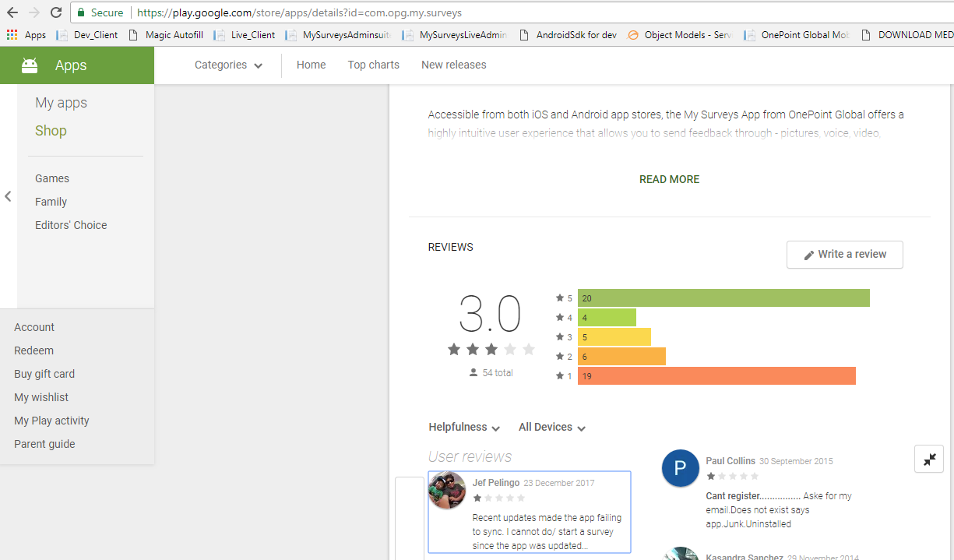954x560 pixels.
Task: Click Paul Collins' avatar with letter P
Action: (680, 468)
